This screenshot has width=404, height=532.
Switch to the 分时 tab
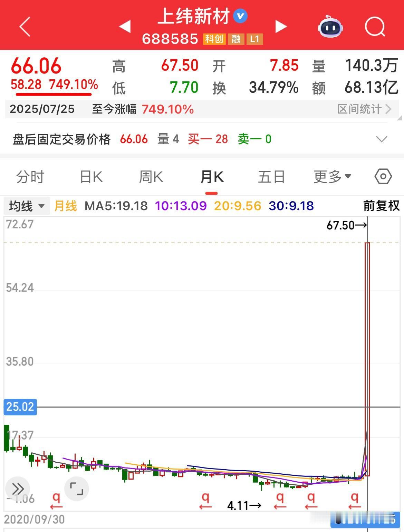(30, 177)
